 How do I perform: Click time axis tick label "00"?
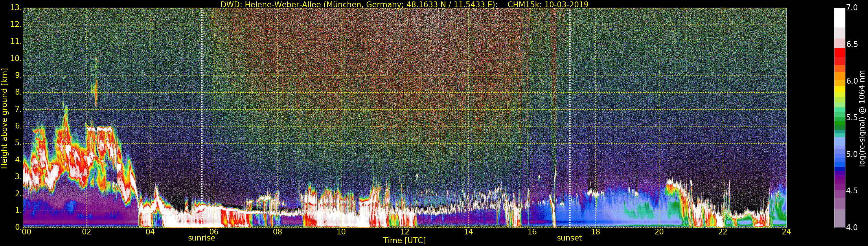pos(26,232)
